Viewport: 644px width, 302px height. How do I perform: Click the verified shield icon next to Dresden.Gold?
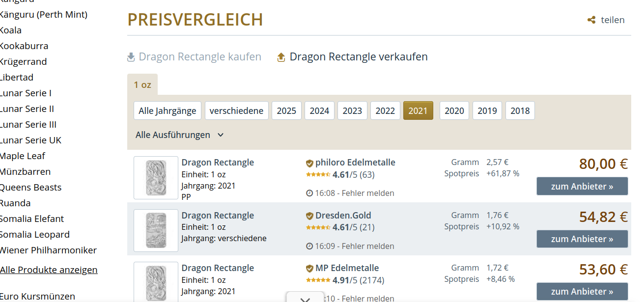[309, 216]
